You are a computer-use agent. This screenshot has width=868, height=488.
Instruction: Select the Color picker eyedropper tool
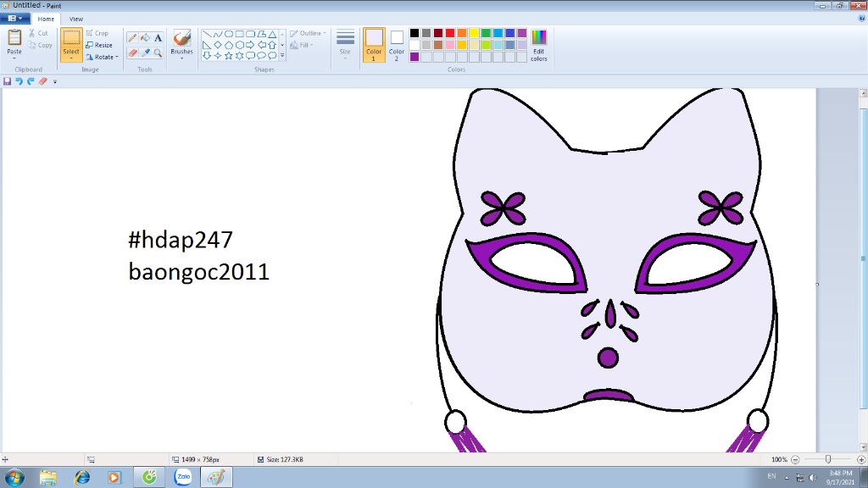click(145, 53)
